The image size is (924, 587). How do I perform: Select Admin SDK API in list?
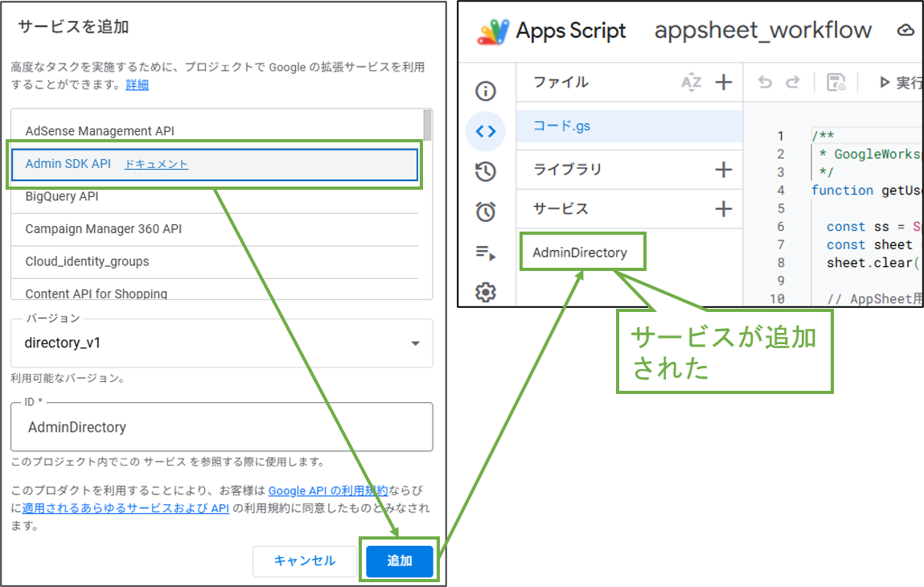coord(215,164)
